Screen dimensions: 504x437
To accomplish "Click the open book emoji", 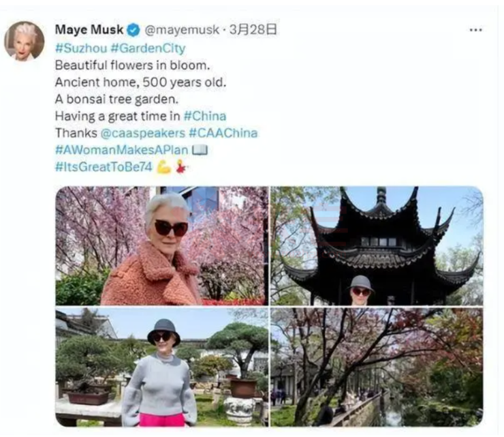I will tap(200, 150).
